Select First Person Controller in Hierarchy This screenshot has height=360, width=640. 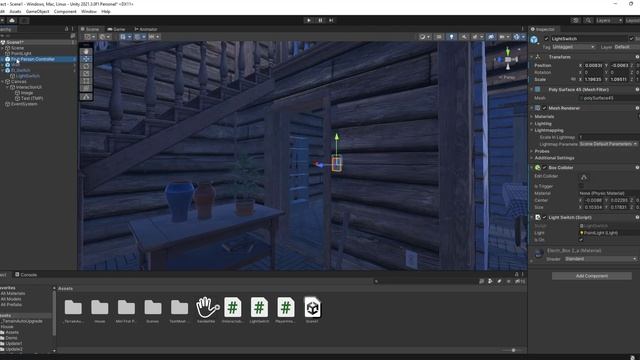38,59
